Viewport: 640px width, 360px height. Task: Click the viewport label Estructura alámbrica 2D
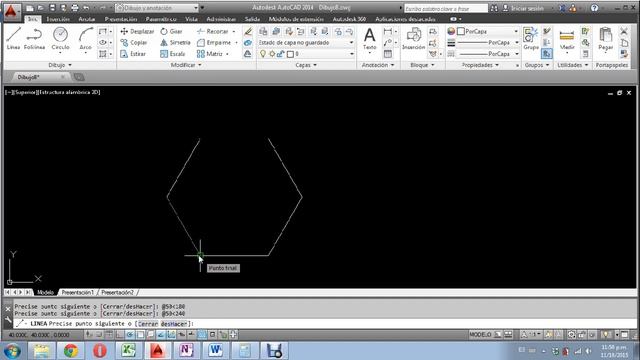tap(69, 92)
